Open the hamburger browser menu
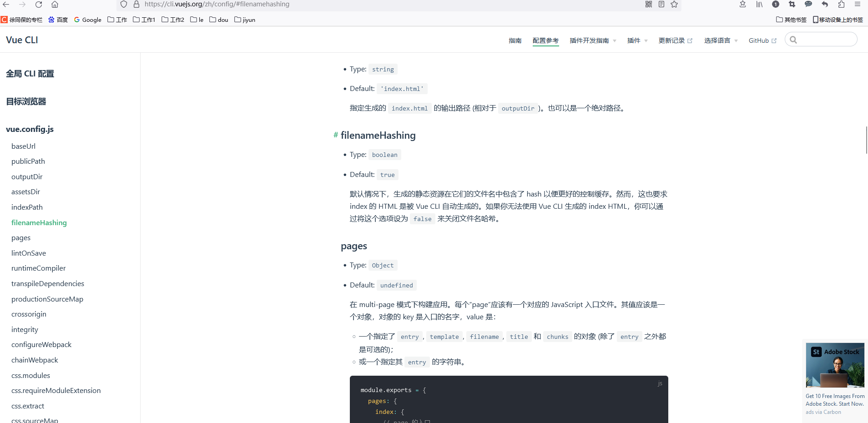The image size is (868, 423). (858, 5)
